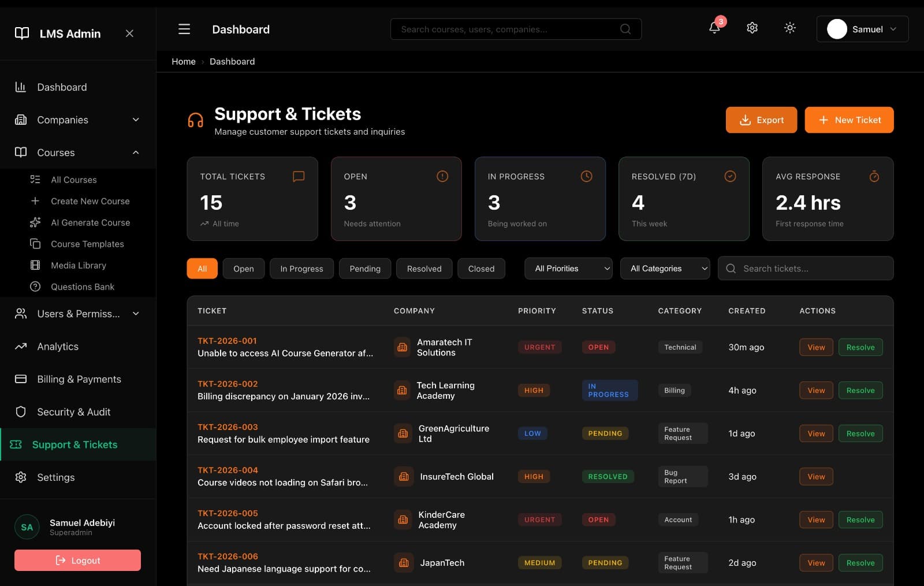Filter tickets by In Progress tab
Viewport: 924px width, 586px height.
click(x=301, y=269)
